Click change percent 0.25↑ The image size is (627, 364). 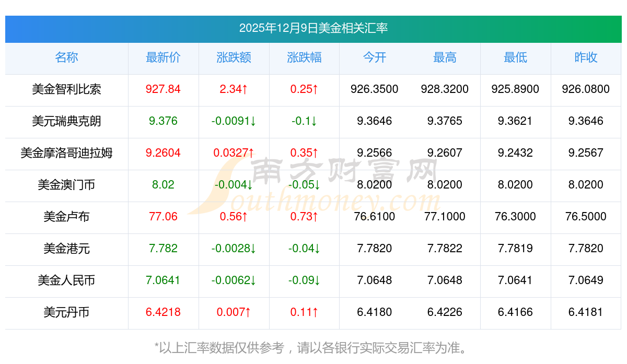click(x=304, y=89)
